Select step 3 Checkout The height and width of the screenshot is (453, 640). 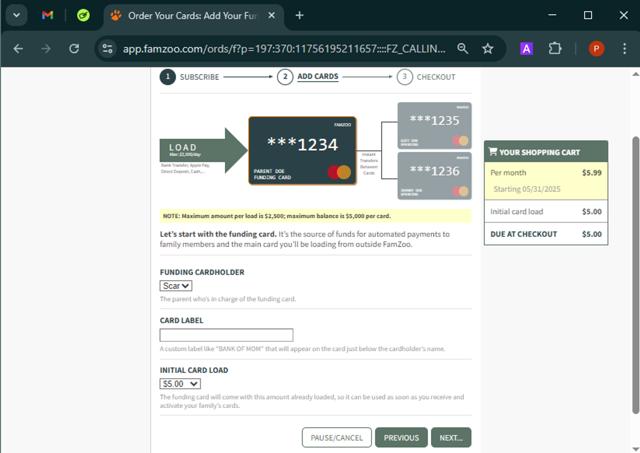pyautogui.click(x=426, y=77)
